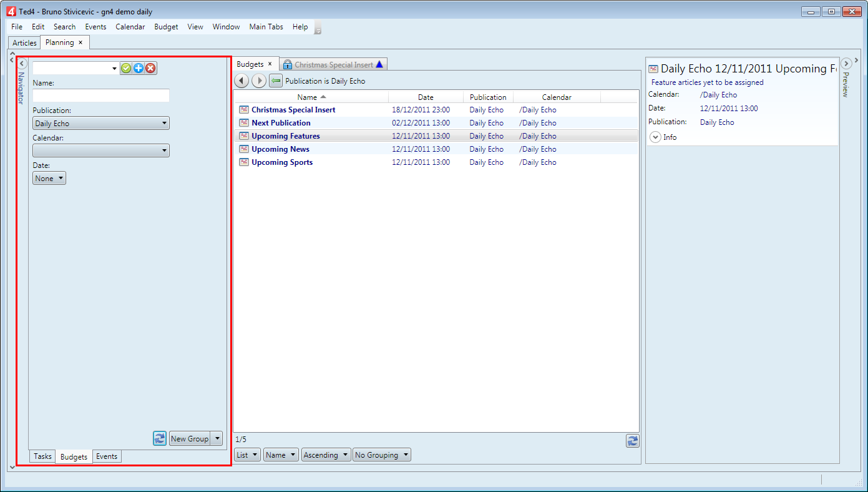Click the menu bar overflow handle after Help
Image resolution: width=868 pixels, height=492 pixels.
(x=318, y=28)
